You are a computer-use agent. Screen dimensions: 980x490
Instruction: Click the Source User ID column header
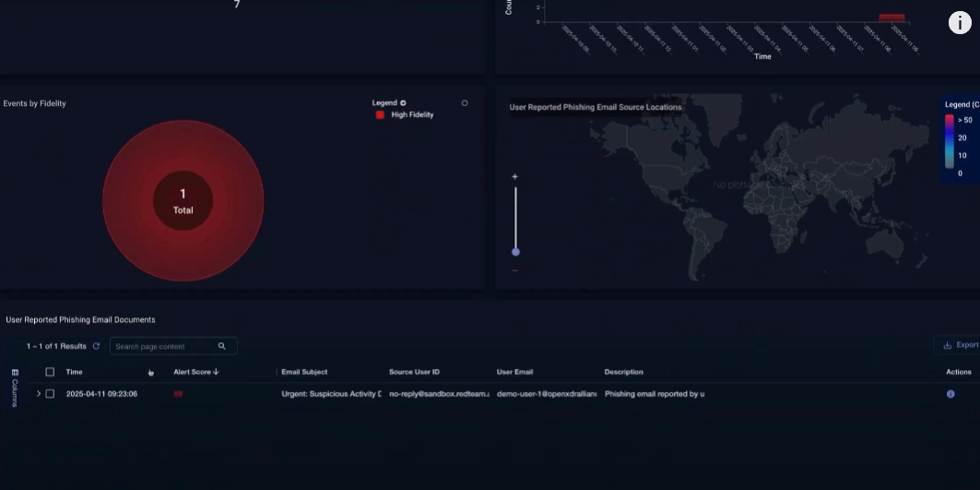coord(414,372)
